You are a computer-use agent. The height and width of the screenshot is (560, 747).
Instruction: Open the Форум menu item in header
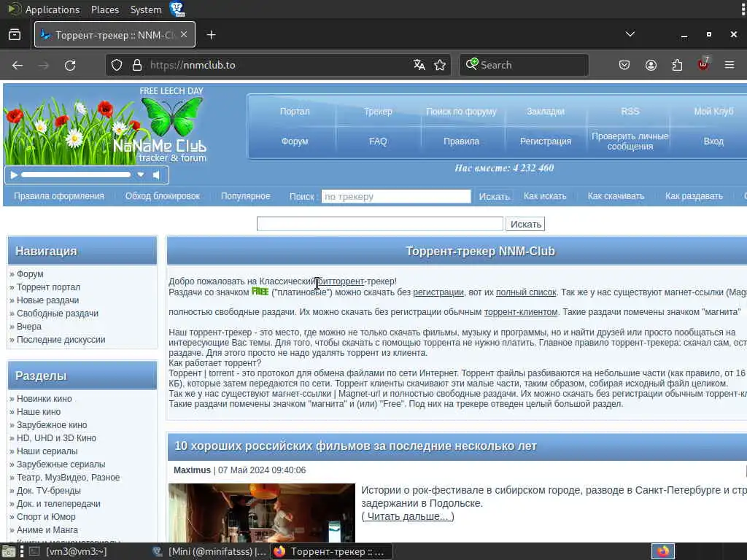coord(295,141)
